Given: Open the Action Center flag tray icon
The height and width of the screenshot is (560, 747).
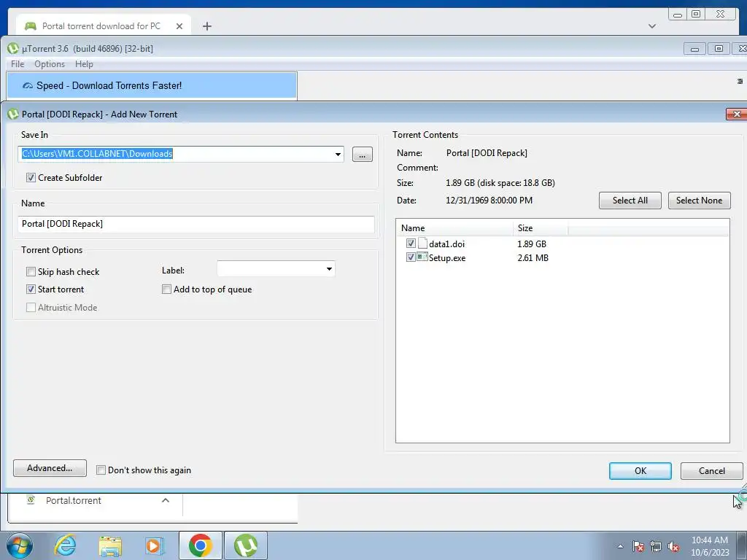Looking at the screenshot, I should tap(638, 546).
